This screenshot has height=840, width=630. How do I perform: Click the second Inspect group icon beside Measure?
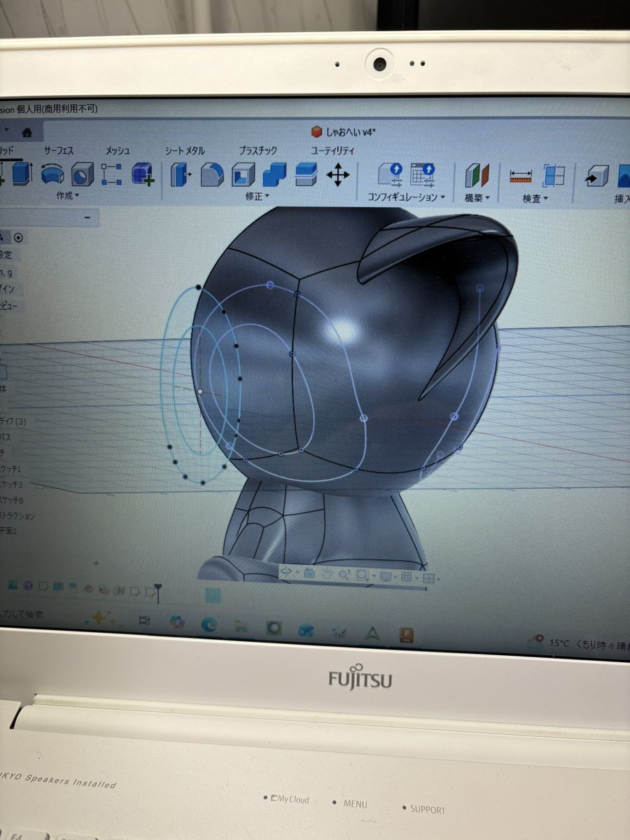pos(554,176)
